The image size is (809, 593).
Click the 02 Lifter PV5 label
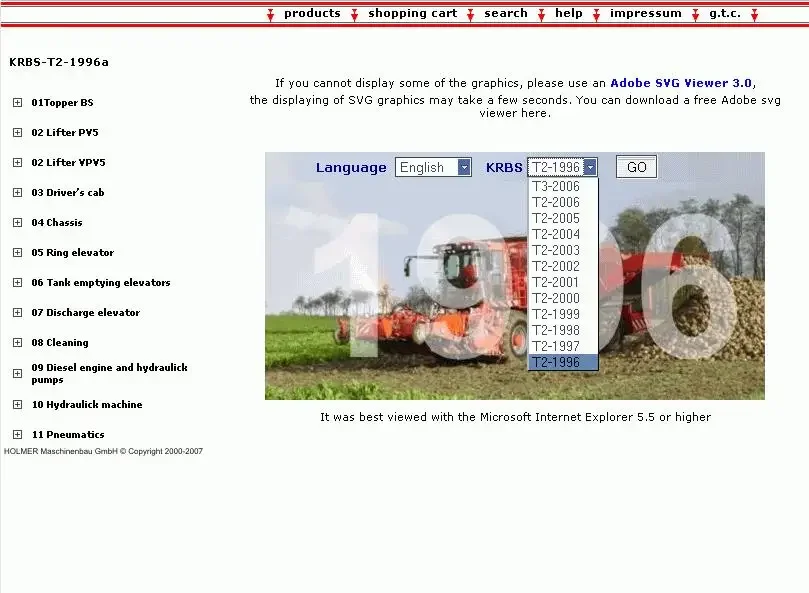[x=65, y=133]
